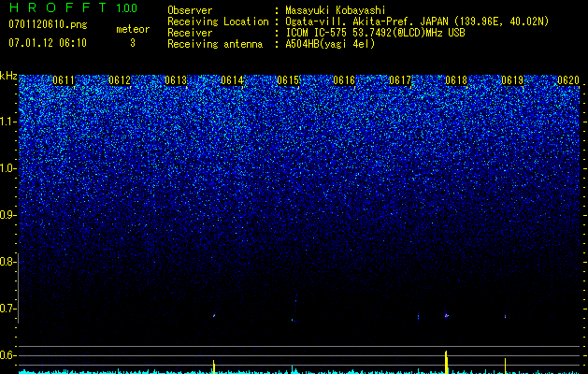
Task: Click the meteor echo spot at 0619
Action: pos(505,316)
